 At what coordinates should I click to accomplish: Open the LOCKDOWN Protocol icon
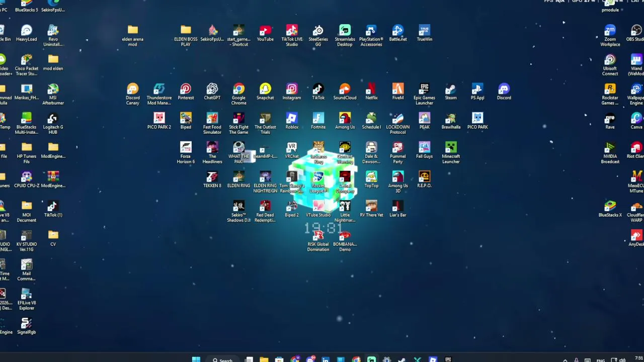point(398,123)
